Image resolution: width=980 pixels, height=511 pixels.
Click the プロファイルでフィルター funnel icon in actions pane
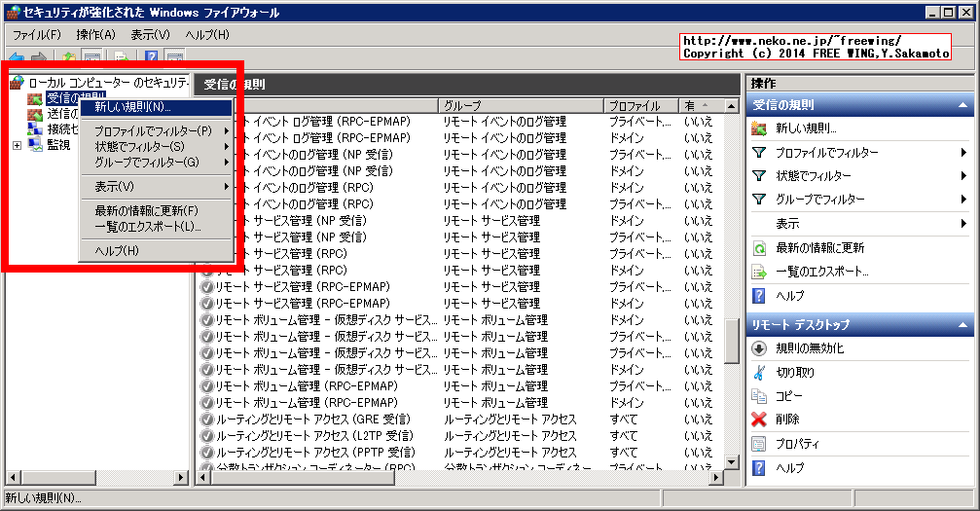tap(759, 152)
